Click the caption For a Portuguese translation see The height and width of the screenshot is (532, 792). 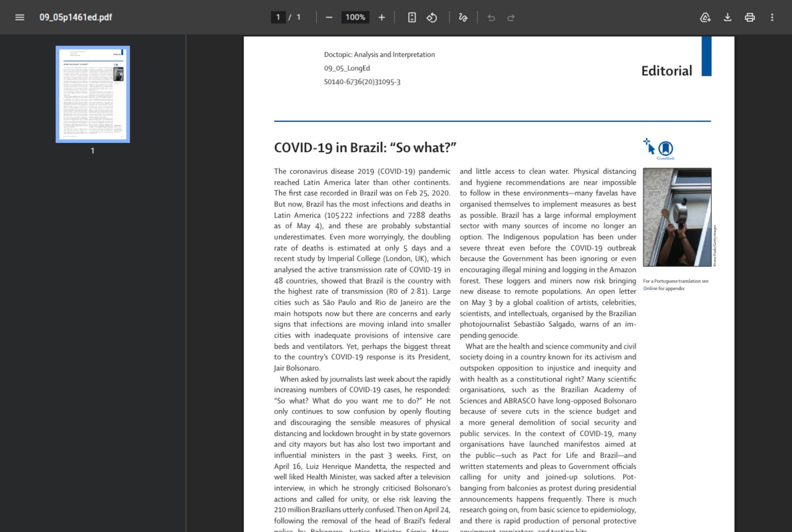click(676, 281)
